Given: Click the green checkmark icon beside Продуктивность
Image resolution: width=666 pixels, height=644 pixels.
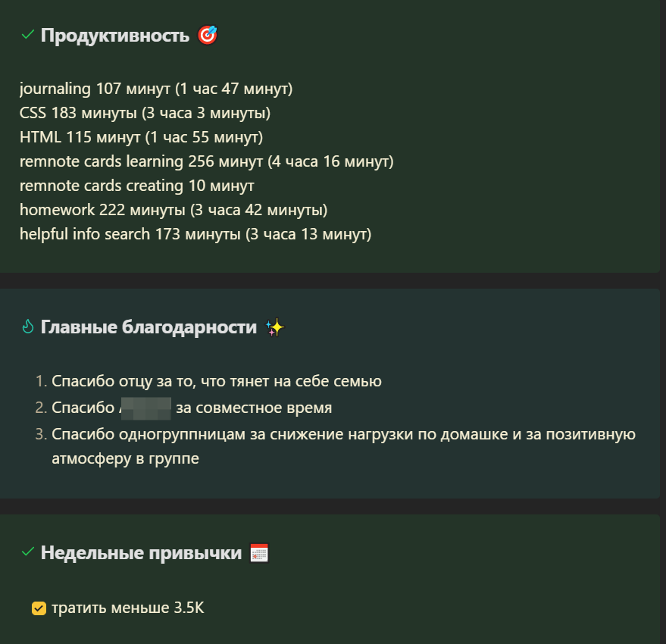Looking at the screenshot, I should pos(27,35).
